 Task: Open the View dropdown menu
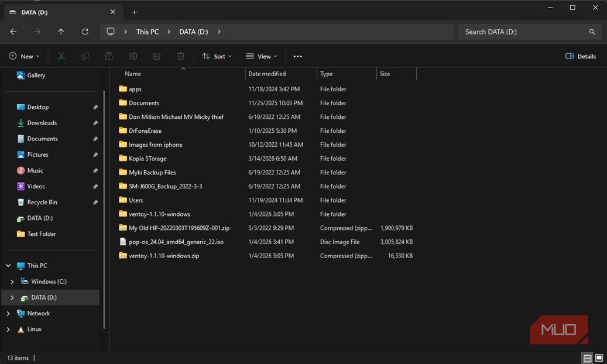click(262, 56)
